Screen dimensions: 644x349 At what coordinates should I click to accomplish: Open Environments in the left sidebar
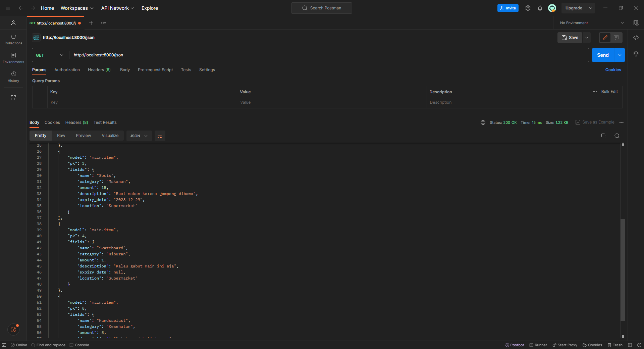(x=13, y=57)
